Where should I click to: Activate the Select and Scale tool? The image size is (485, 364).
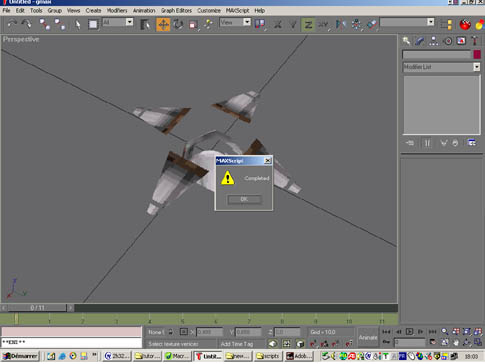tap(194, 24)
